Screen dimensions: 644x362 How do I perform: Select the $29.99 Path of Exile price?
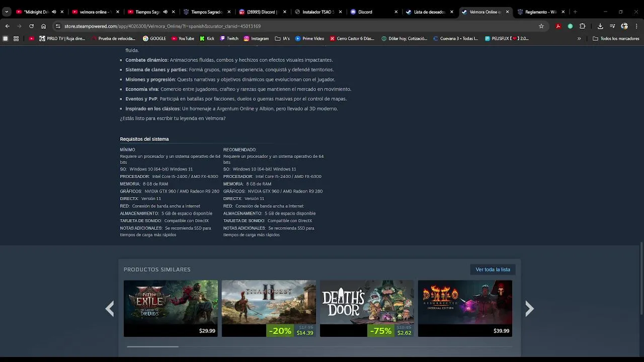tap(207, 331)
